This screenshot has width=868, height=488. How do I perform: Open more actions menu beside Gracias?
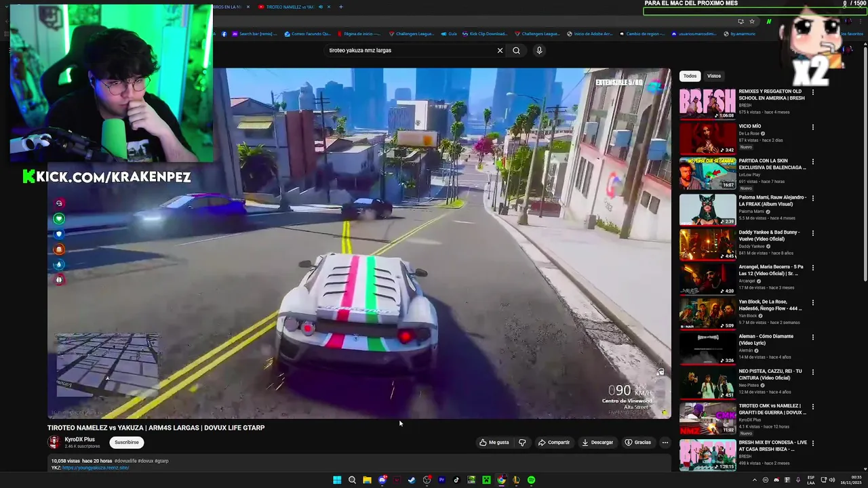[x=665, y=443]
